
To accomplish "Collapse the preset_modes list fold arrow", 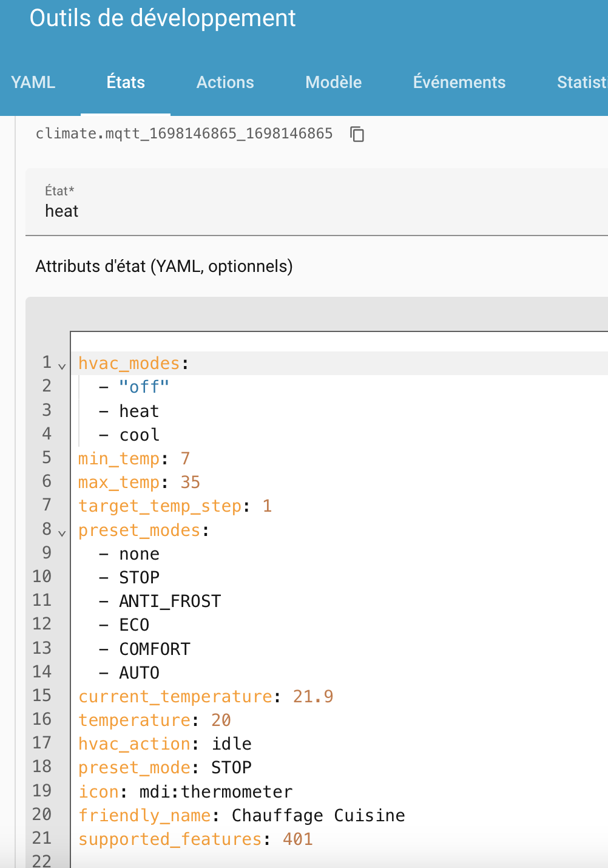I will pyautogui.click(x=62, y=533).
